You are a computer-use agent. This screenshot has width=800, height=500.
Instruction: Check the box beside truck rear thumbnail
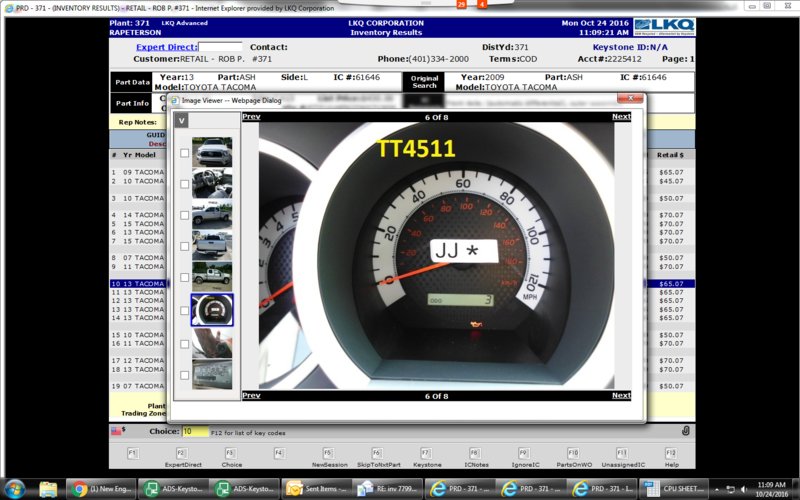[185, 246]
